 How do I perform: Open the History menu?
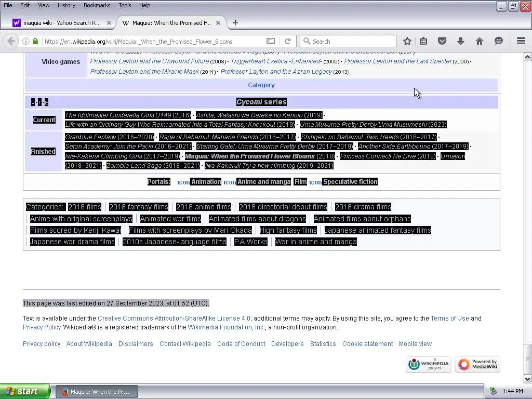[x=66, y=5]
